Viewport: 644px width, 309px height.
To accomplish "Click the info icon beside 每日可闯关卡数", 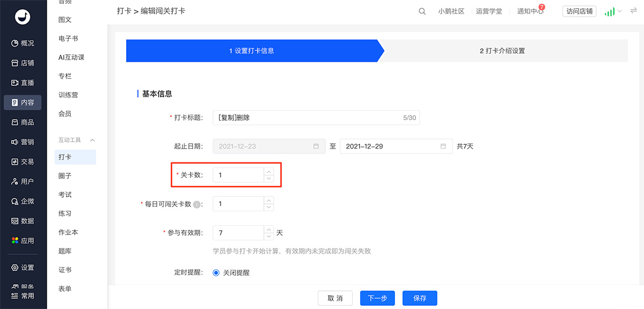I will tap(197, 204).
